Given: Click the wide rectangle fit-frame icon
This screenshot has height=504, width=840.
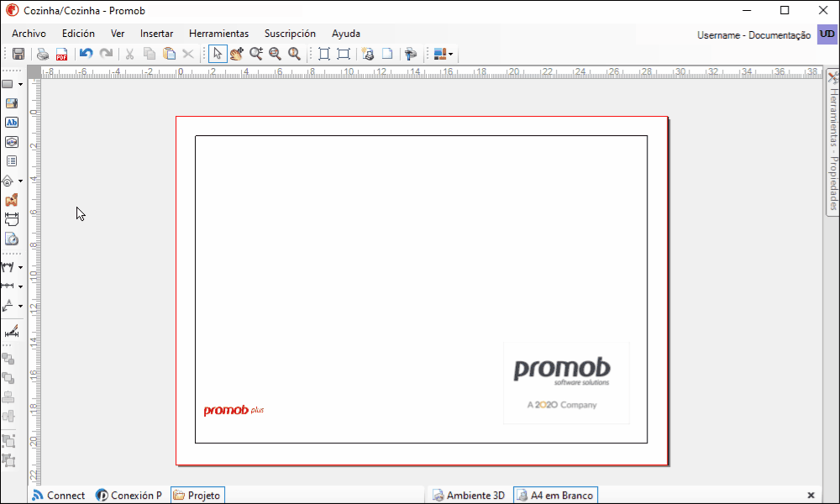Looking at the screenshot, I should [x=344, y=54].
